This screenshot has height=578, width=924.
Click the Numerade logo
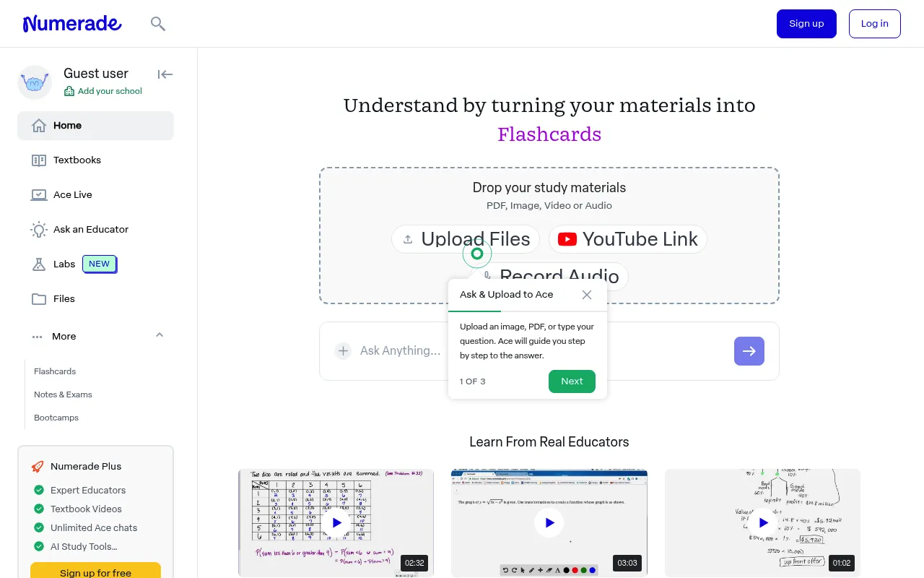[72, 24]
